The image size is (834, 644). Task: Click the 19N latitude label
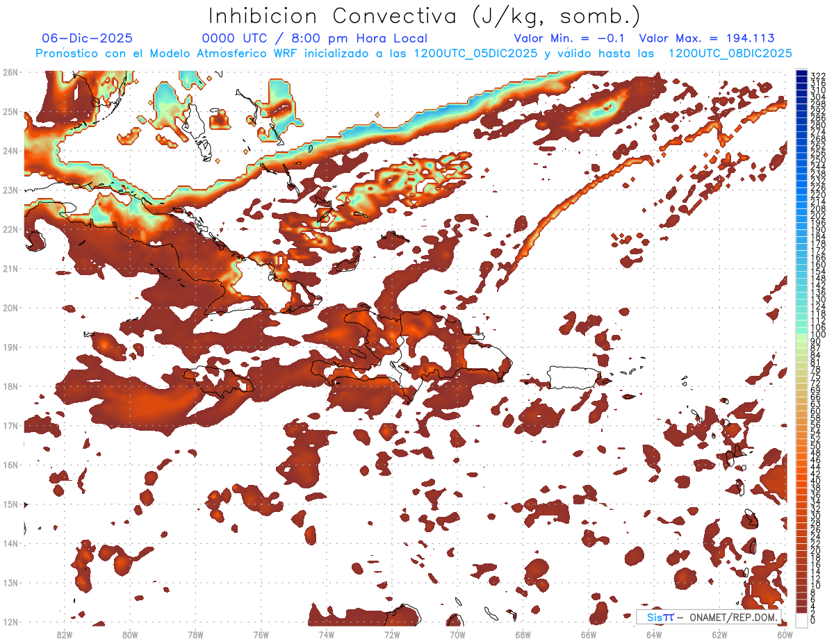(10, 347)
